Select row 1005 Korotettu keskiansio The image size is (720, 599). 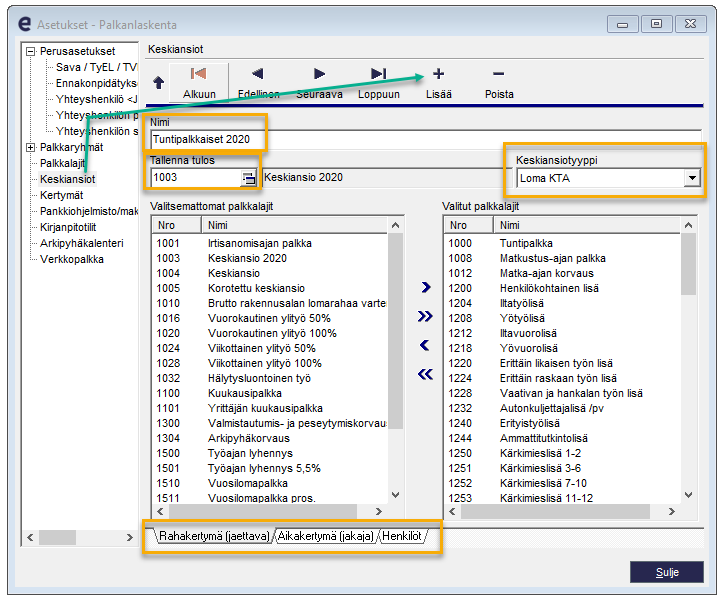tap(270, 288)
